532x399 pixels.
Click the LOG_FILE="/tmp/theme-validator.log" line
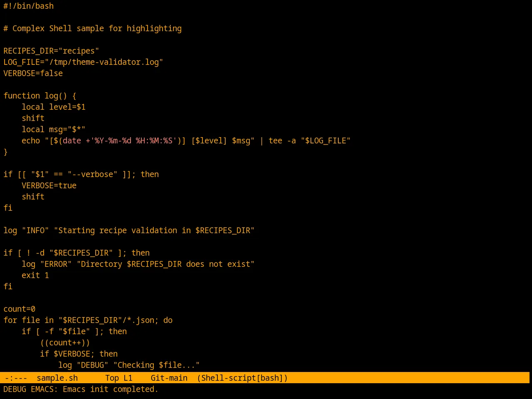(x=83, y=62)
